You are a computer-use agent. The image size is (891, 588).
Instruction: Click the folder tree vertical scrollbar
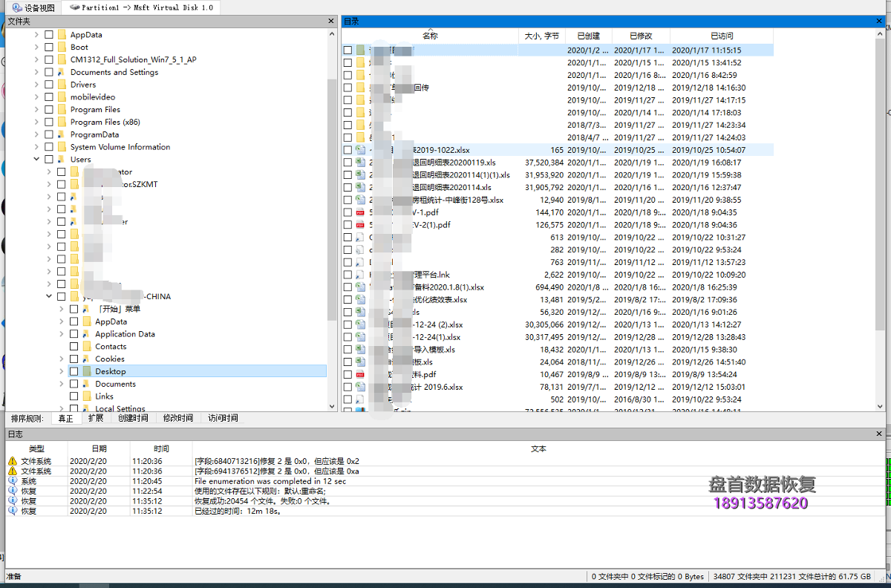coord(331,219)
